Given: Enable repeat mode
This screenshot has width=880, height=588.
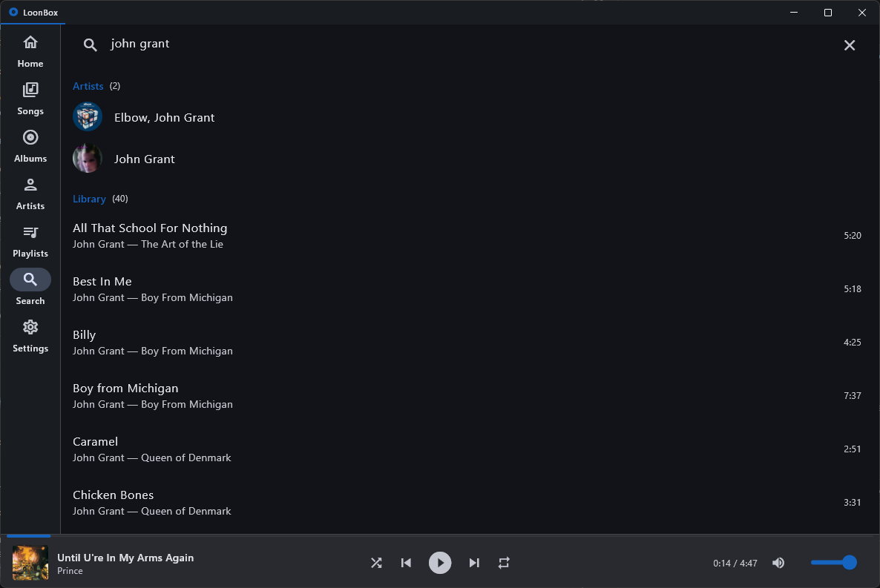Looking at the screenshot, I should [x=504, y=562].
